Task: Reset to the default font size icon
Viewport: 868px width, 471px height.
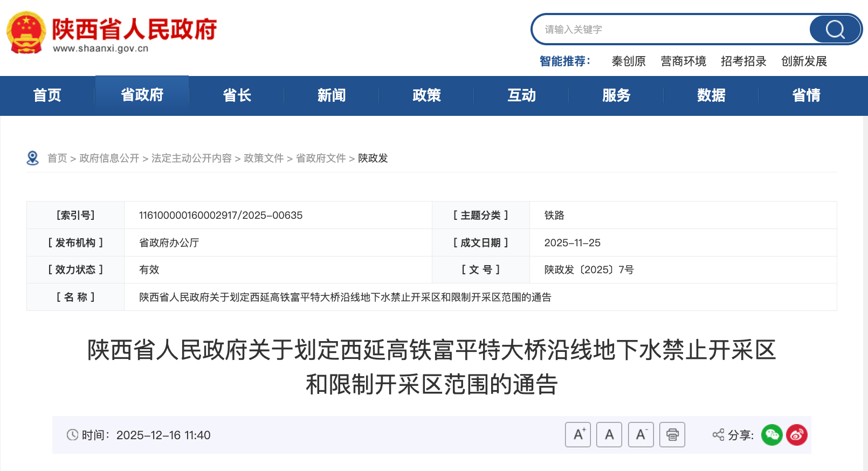Action: [609, 435]
